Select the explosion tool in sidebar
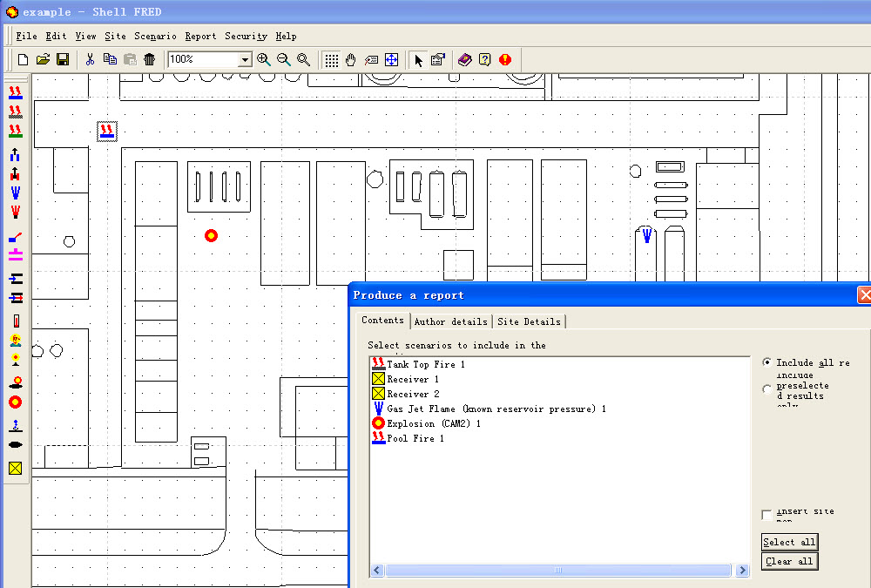 (16, 402)
